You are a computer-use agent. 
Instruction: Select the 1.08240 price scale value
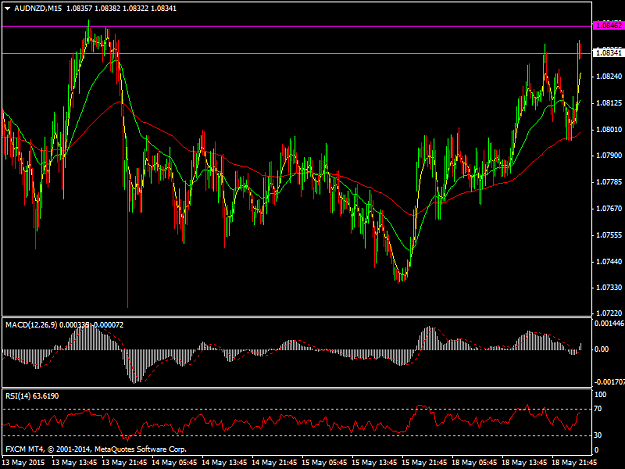coord(609,77)
